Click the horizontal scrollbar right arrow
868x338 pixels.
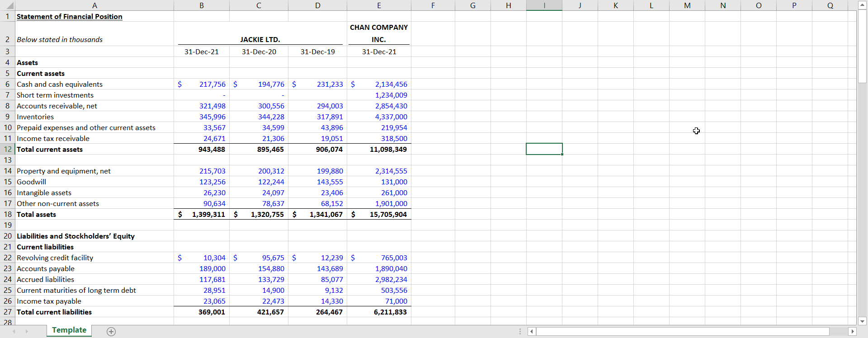point(853,331)
